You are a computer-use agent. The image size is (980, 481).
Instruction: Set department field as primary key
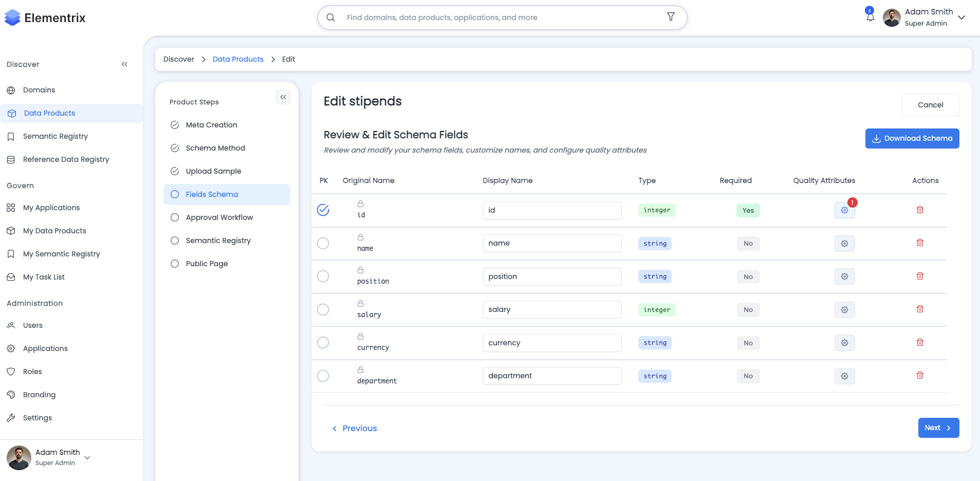coord(323,376)
